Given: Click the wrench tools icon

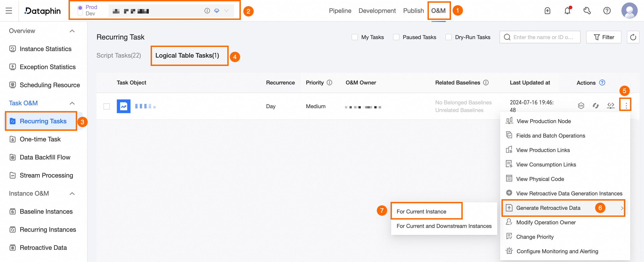Looking at the screenshot, I should 587,11.
